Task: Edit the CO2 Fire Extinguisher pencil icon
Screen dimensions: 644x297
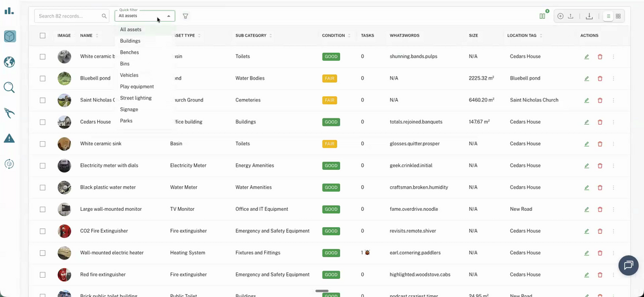Action: point(587,231)
